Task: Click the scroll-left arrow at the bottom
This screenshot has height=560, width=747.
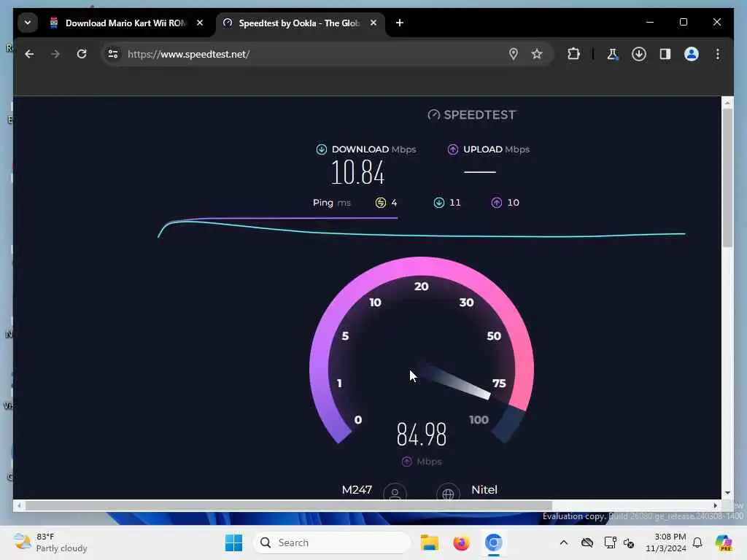Action: [x=18, y=506]
